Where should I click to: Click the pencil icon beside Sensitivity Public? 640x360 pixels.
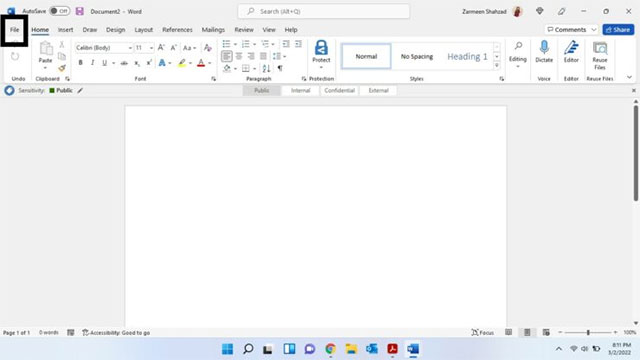(80, 90)
